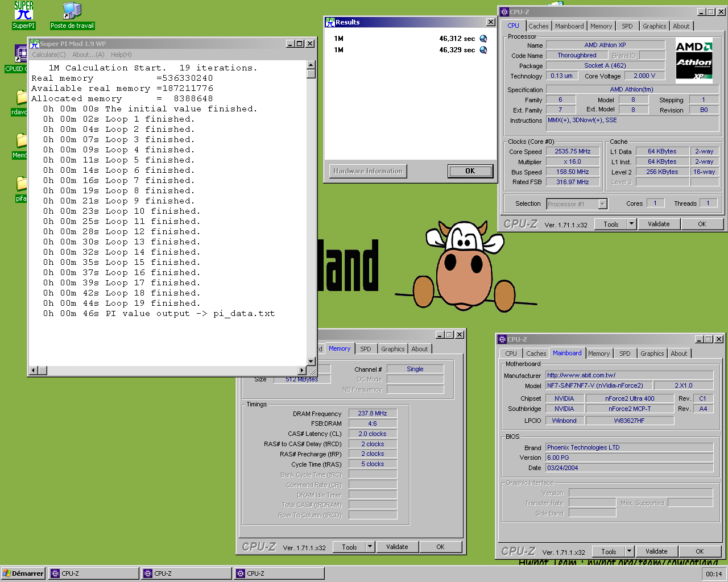This screenshot has width=728, height=582.
Task: Click Super PI scroll down arrow
Action: tap(311, 361)
